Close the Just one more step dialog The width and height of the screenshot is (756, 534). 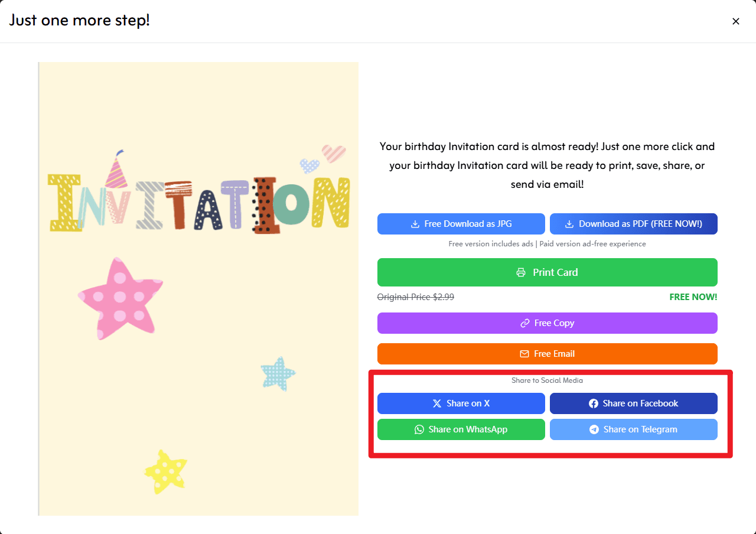coord(736,21)
